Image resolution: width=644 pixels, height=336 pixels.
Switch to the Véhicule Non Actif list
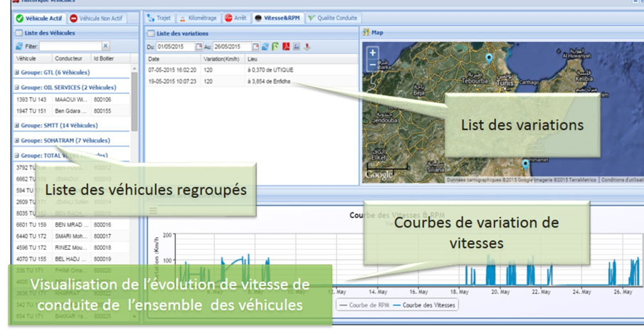(99, 19)
